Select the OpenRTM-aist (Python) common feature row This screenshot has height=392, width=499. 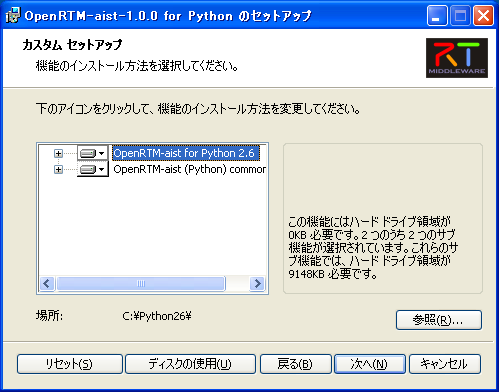pyautogui.click(x=189, y=169)
